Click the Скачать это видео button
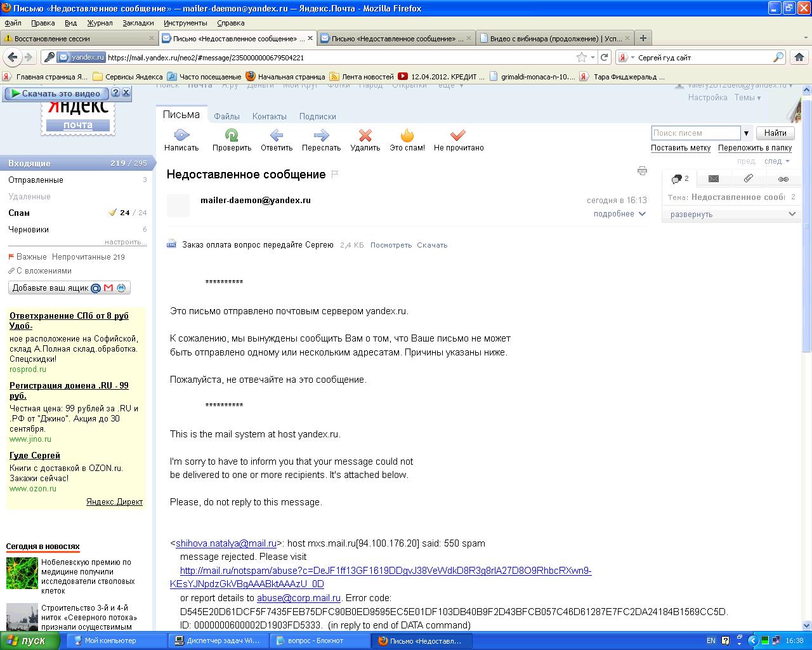Viewport: 812px width, 650px height. point(56,93)
